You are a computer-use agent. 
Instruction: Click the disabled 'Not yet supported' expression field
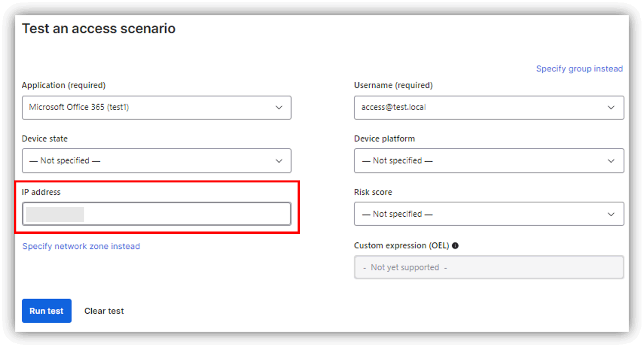pos(488,268)
